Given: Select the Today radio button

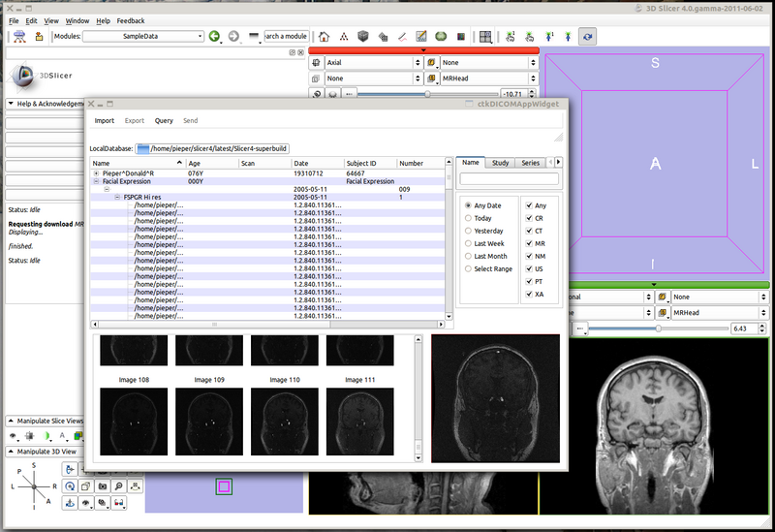Looking at the screenshot, I should [x=468, y=218].
